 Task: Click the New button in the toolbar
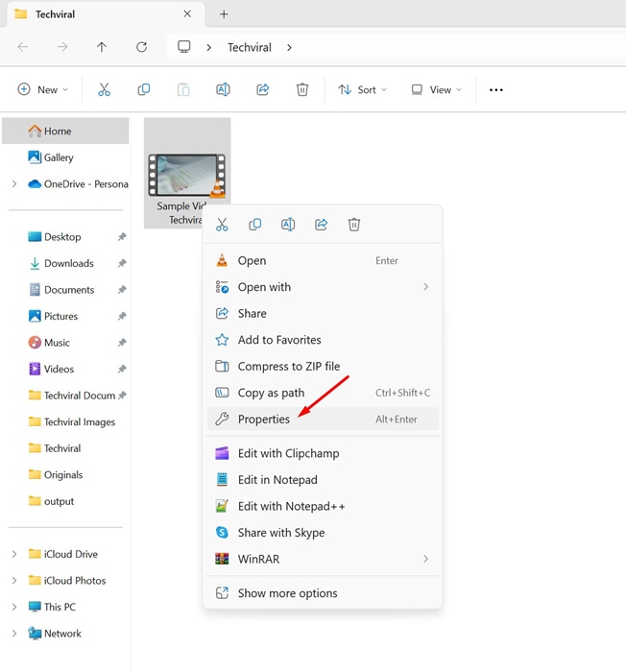(x=43, y=89)
